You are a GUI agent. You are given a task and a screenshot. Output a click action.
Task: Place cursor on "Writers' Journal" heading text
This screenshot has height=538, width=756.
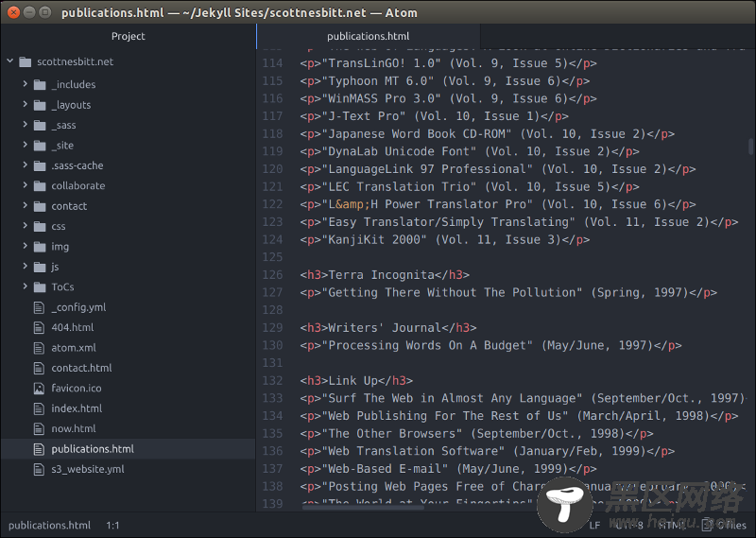tap(385, 328)
